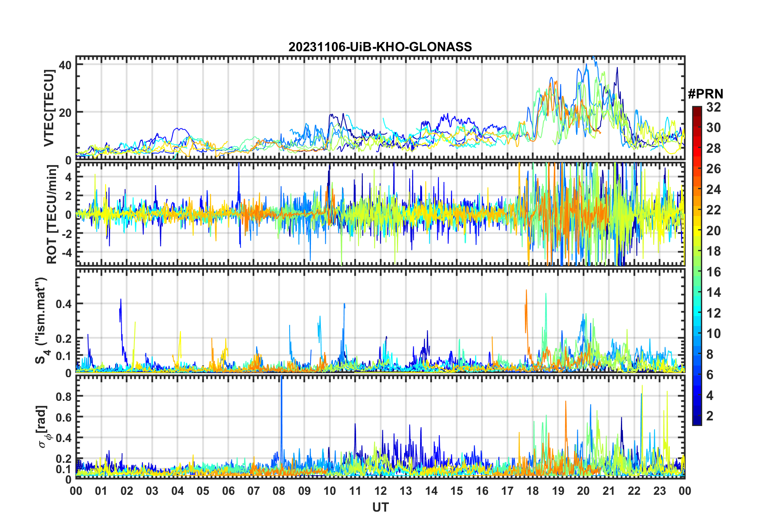The width and height of the screenshot is (761, 532).
Task: Select colorbar tick label 10
Action: [x=713, y=334]
